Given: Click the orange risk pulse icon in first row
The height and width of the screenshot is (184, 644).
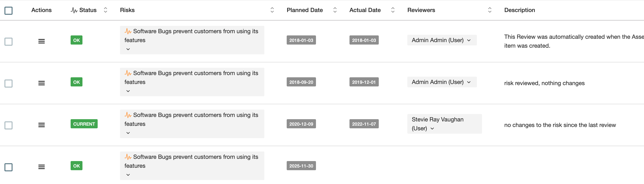Looking at the screenshot, I should pos(128,31).
